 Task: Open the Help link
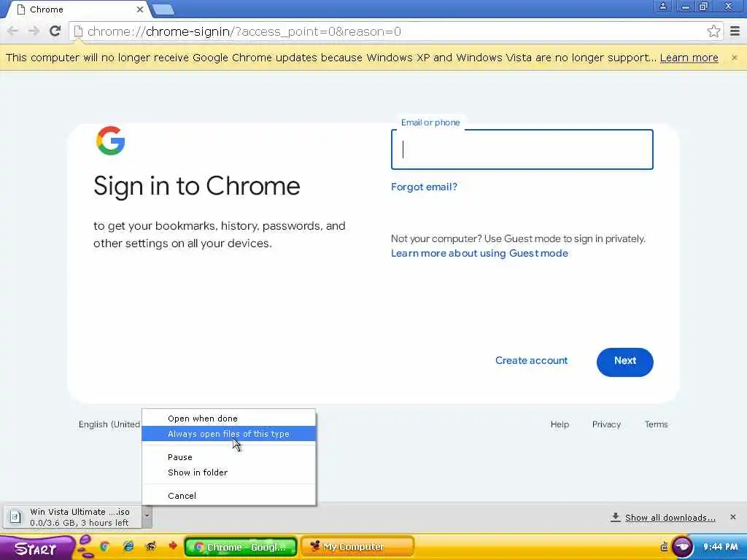[560, 424]
